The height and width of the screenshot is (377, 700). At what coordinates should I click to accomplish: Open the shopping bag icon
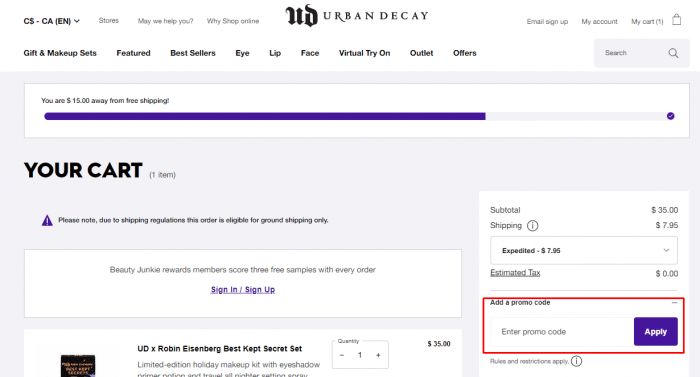tap(677, 20)
